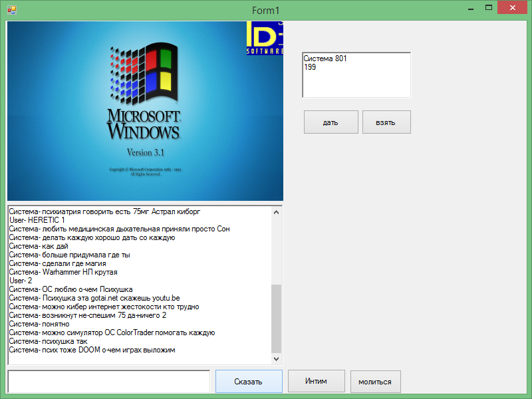The width and height of the screenshot is (532, 399).
Task: Click the line starting 'Система- любить медицинская'
Action: click(x=120, y=229)
